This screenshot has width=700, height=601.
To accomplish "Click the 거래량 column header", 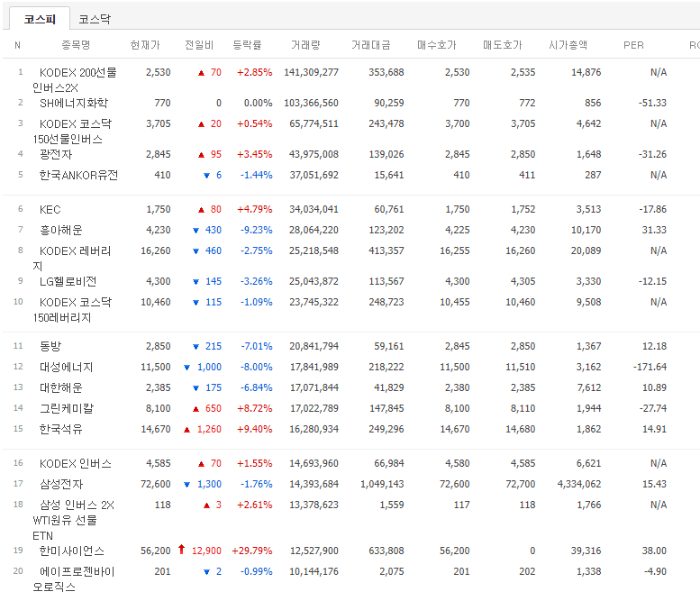I will click(305, 45).
